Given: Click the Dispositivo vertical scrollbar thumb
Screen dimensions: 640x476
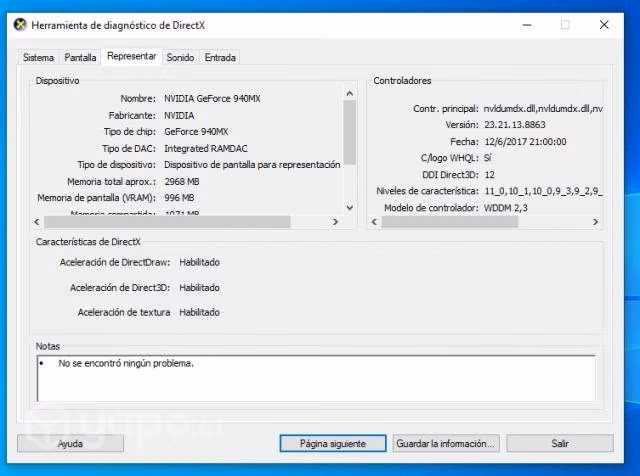Looking at the screenshot, I should click(349, 132).
